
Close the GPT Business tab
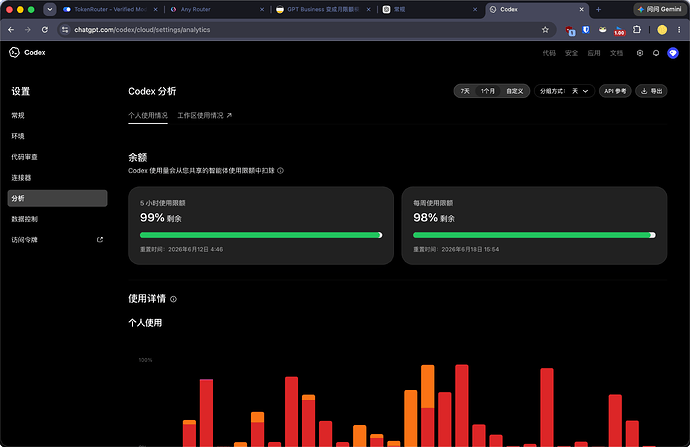[x=368, y=9]
